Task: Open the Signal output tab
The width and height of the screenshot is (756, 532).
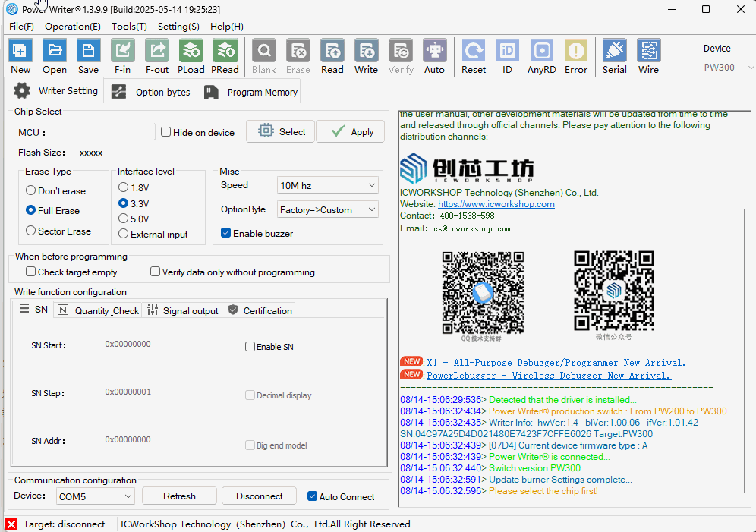Action: click(x=183, y=310)
